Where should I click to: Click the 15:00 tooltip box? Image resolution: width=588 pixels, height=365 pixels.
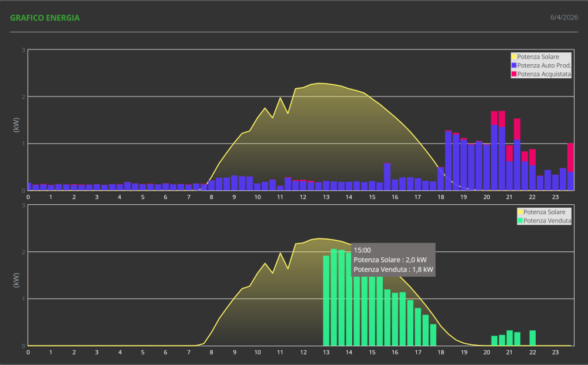pos(393,260)
